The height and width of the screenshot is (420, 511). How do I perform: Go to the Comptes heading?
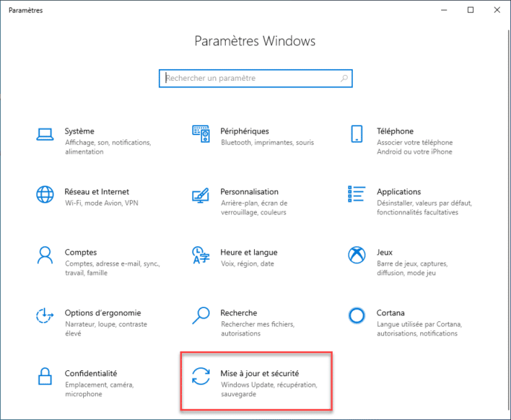pyautogui.click(x=81, y=252)
